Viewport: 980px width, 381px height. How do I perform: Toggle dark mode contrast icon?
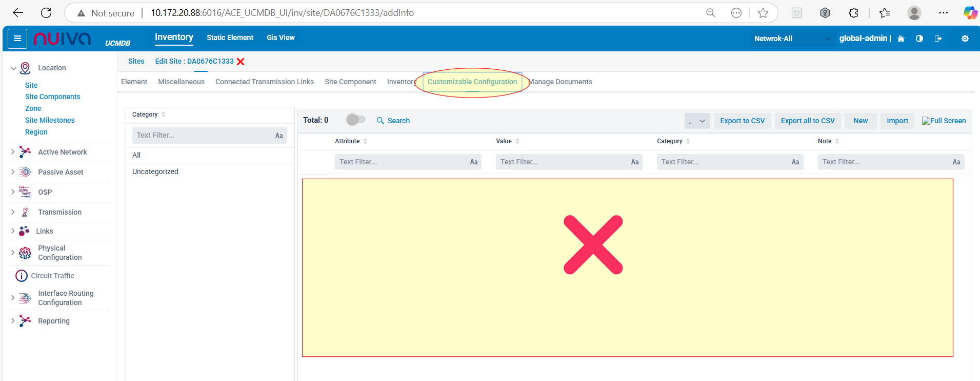[x=919, y=39]
